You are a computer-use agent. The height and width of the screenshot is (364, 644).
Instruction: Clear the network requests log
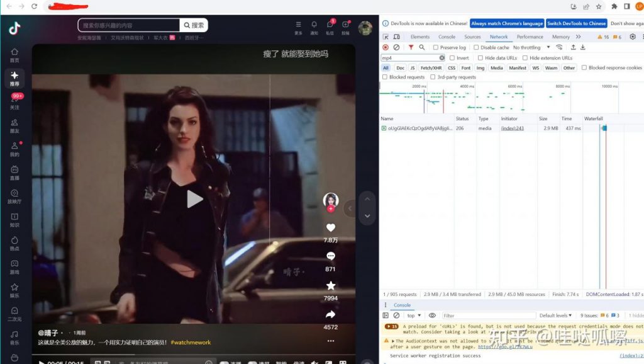(396, 47)
